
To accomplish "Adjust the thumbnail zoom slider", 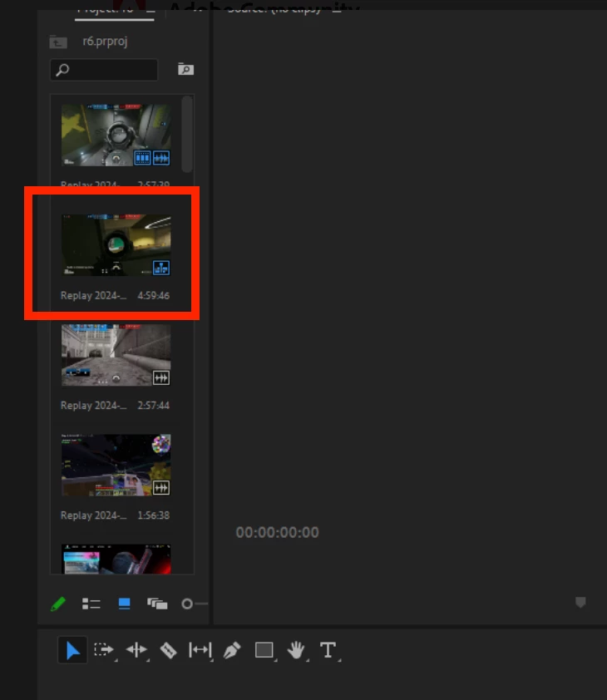I will (195, 604).
